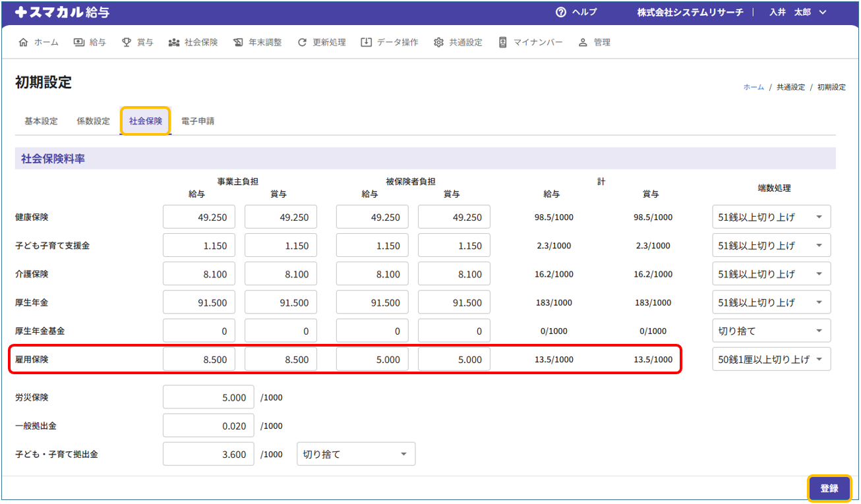Screen dimensions: 861x504
Task: Click the Home house icon in navigation
Action: pos(24,42)
